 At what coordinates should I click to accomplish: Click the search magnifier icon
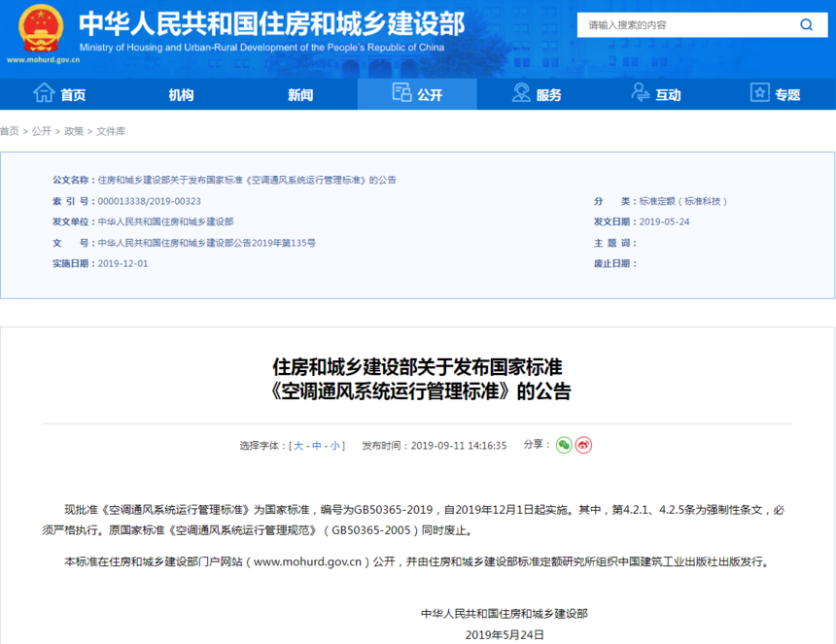pyautogui.click(x=806, y=24)
